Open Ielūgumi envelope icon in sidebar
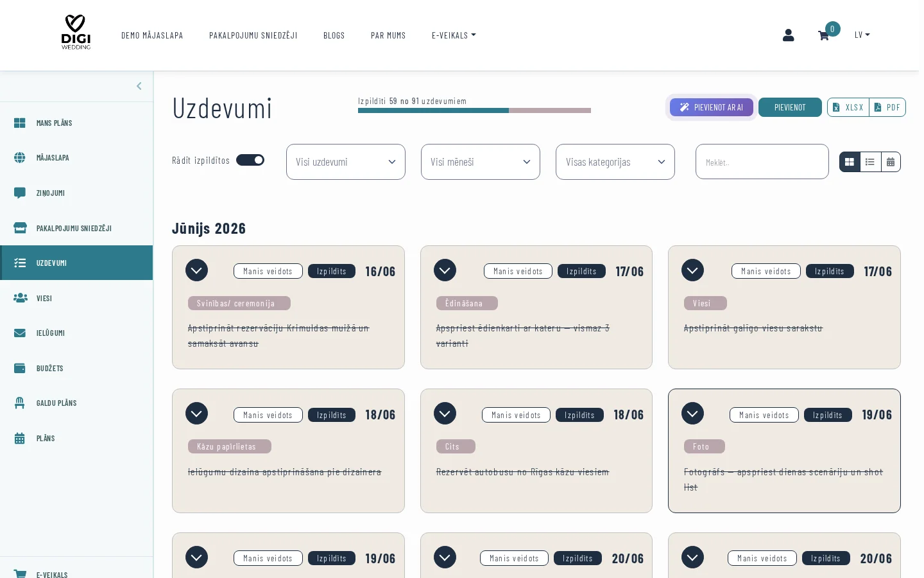924x578 pixels. (21, 333)
